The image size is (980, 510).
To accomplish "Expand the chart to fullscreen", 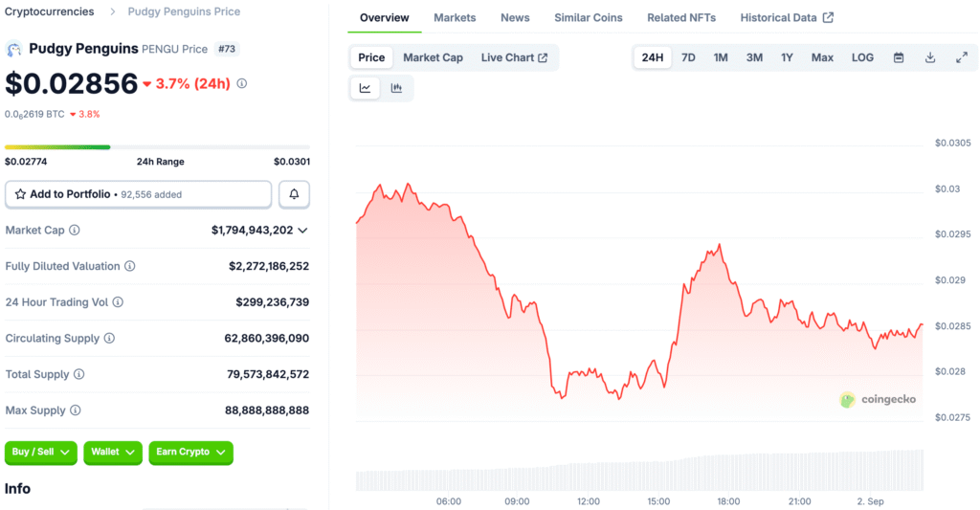I will coord(961,57).
